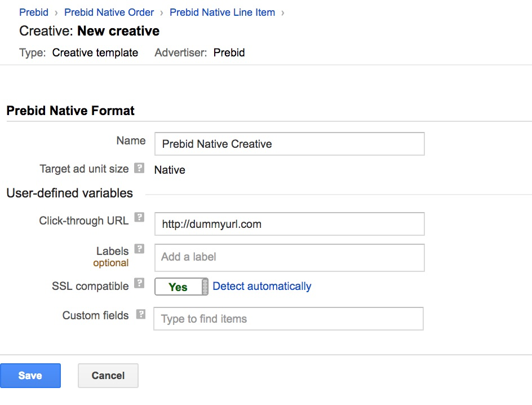Focus the Click-through URL text box

289,224
